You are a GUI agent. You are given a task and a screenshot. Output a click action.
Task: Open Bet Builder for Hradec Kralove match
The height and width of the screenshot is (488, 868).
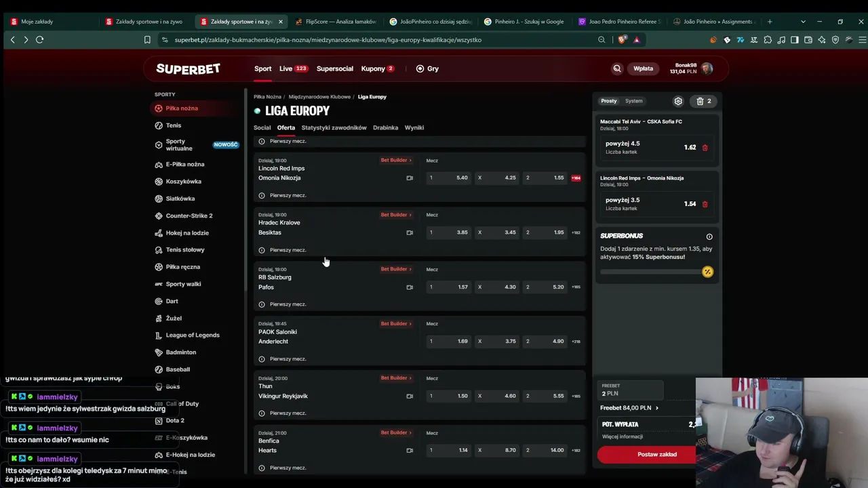coord(396,215)
